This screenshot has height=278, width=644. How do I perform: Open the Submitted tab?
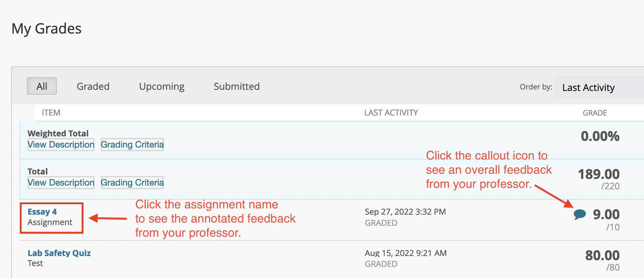pos(237,86)
